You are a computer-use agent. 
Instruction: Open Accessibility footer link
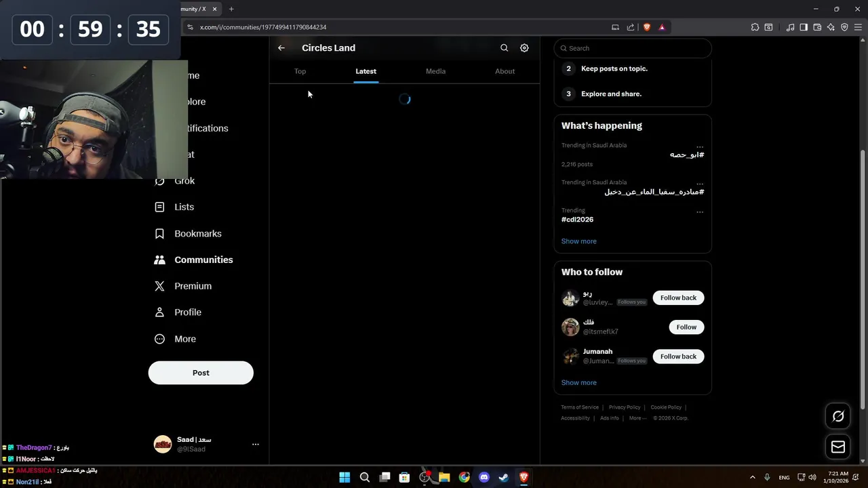click(x=575, y=418)
